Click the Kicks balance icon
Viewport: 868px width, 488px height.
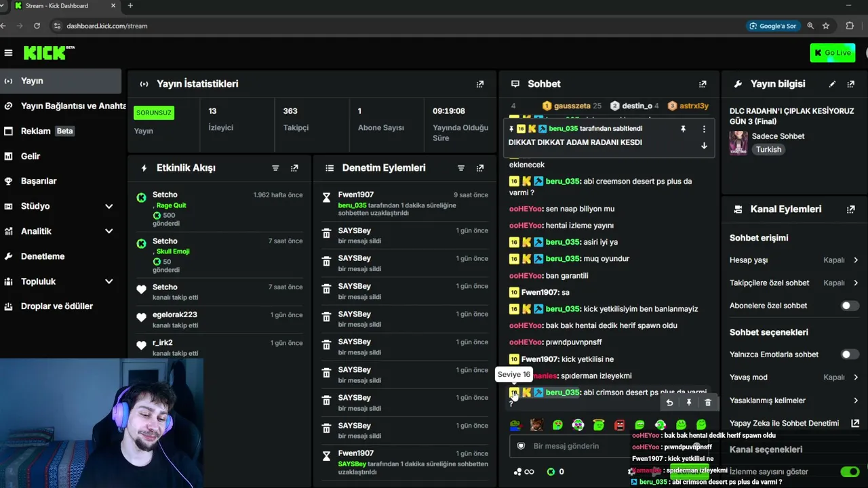551,472
